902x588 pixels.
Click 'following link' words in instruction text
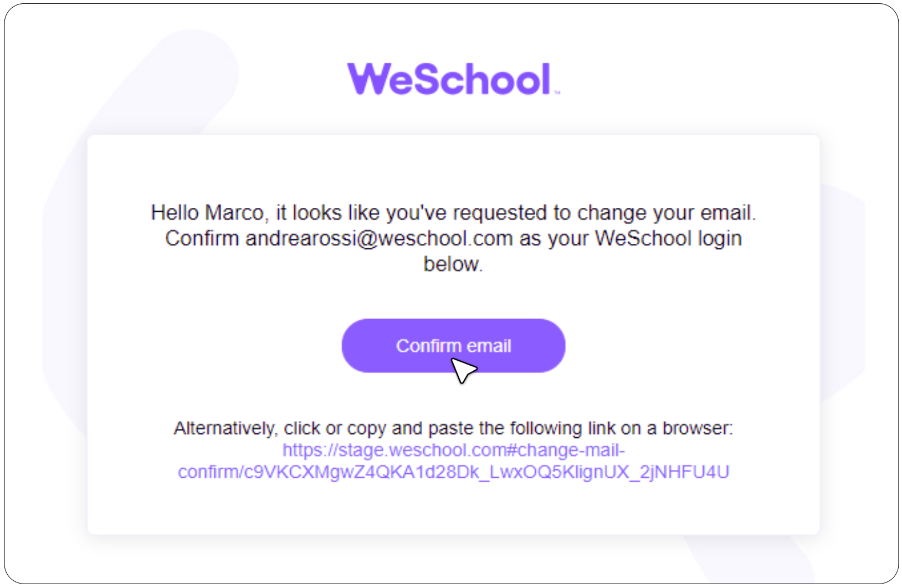click(562, 428)
